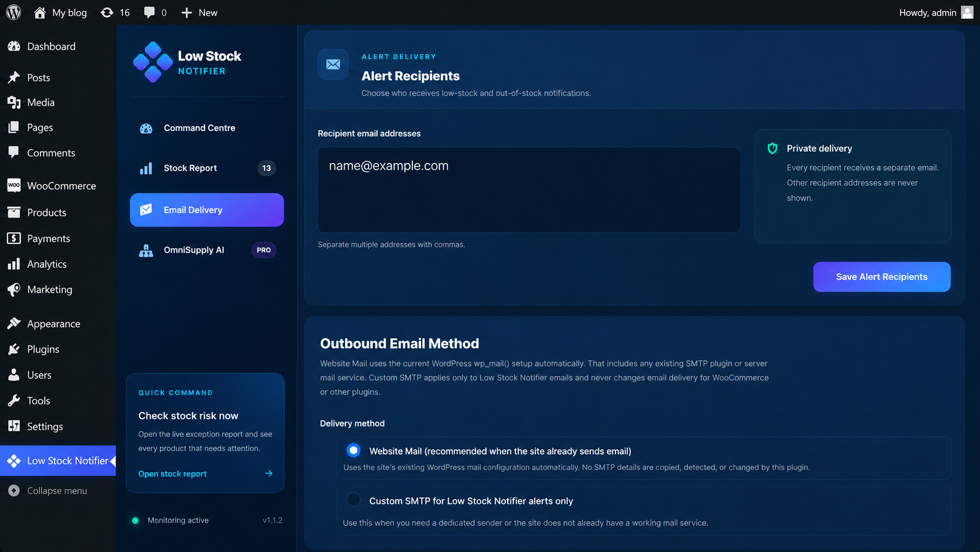Click the v1.1.2 version text
The image size is (980, 552).
point(273,520)
